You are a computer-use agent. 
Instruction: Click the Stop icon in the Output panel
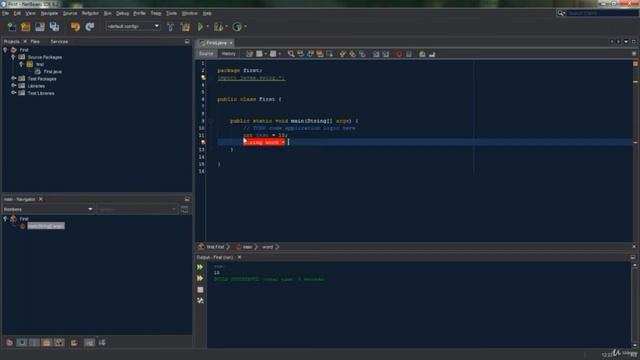200,290
